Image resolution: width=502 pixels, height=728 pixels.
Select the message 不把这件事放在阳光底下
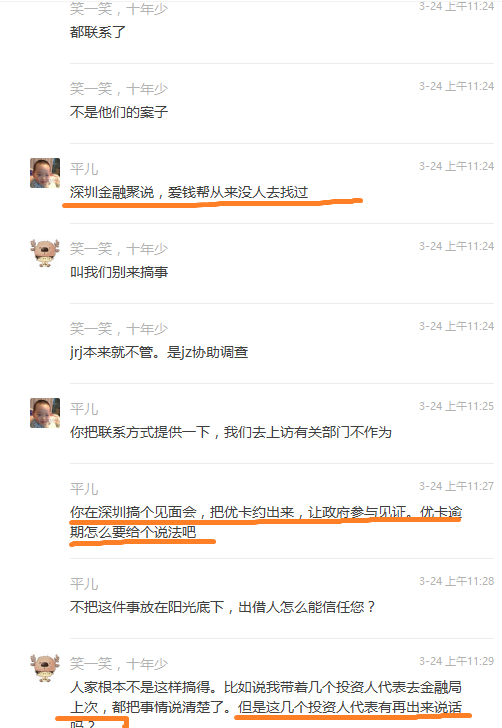point(222,607)
